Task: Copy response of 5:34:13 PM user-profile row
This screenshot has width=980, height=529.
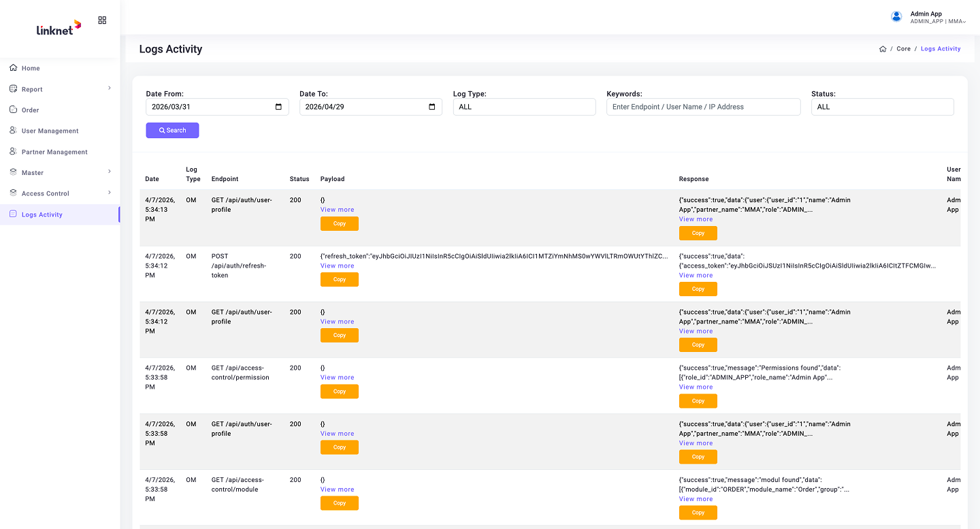Action: 698,233
